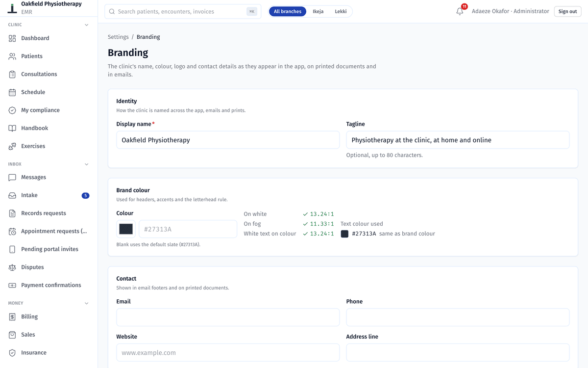Select the My compliance checkmark icon
The width and height of the screenshot is (588, 368).
12,110
